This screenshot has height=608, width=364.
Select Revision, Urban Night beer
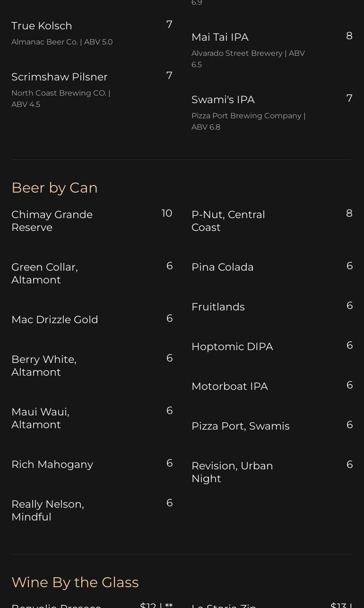(232, 472)
